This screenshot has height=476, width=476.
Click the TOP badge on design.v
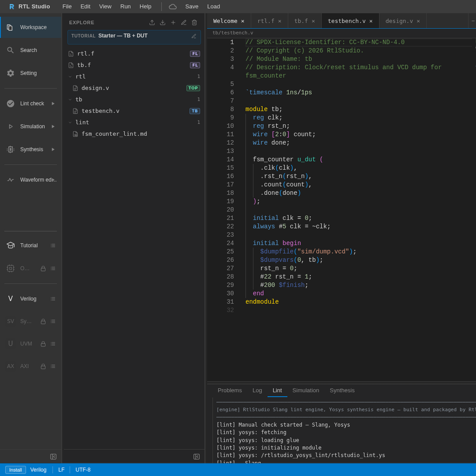pos(193,88)
